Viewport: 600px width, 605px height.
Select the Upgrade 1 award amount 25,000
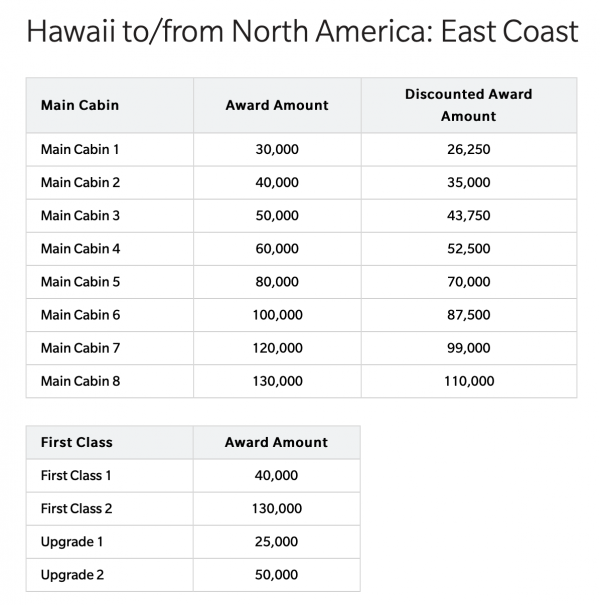tap(277, 542)
